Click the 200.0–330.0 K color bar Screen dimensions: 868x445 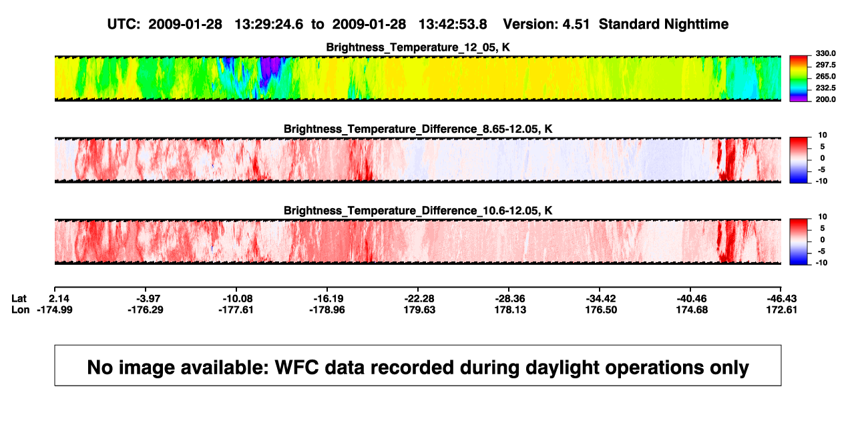(799, 79)
